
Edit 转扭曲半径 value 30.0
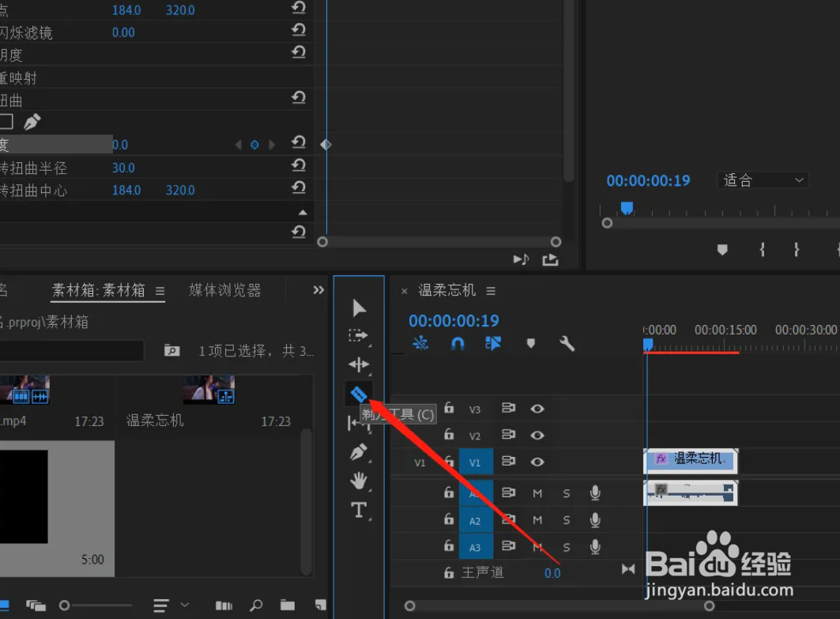point(123,168)
